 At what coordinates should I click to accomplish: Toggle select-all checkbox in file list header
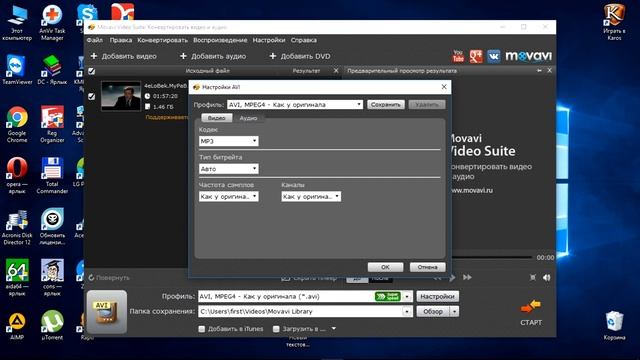click(92, 71)
